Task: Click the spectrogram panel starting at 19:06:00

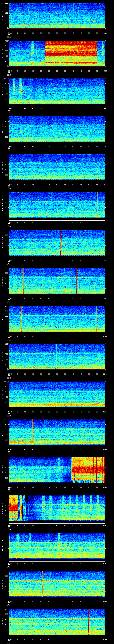Action: pyautogui.click(x=57, y=205)
